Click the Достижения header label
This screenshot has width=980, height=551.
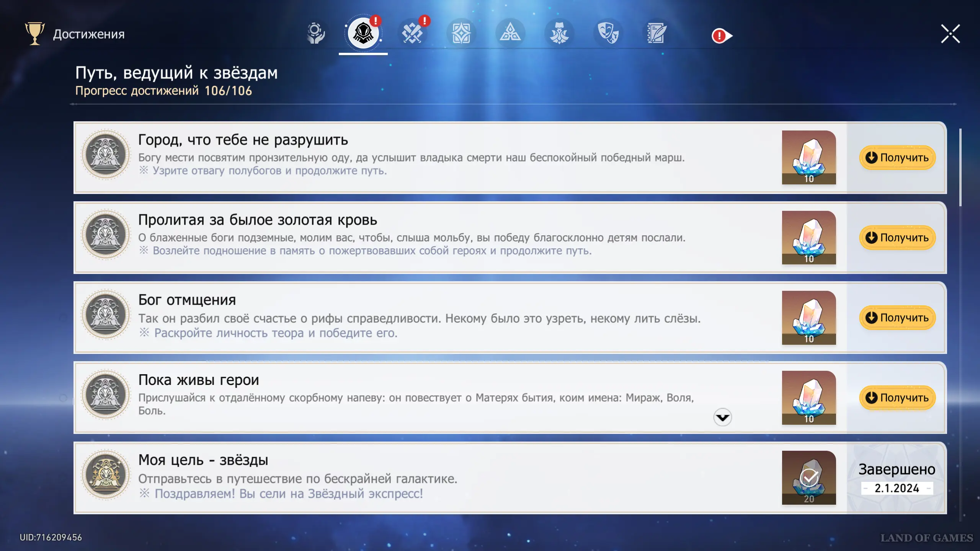coord(89,34)
